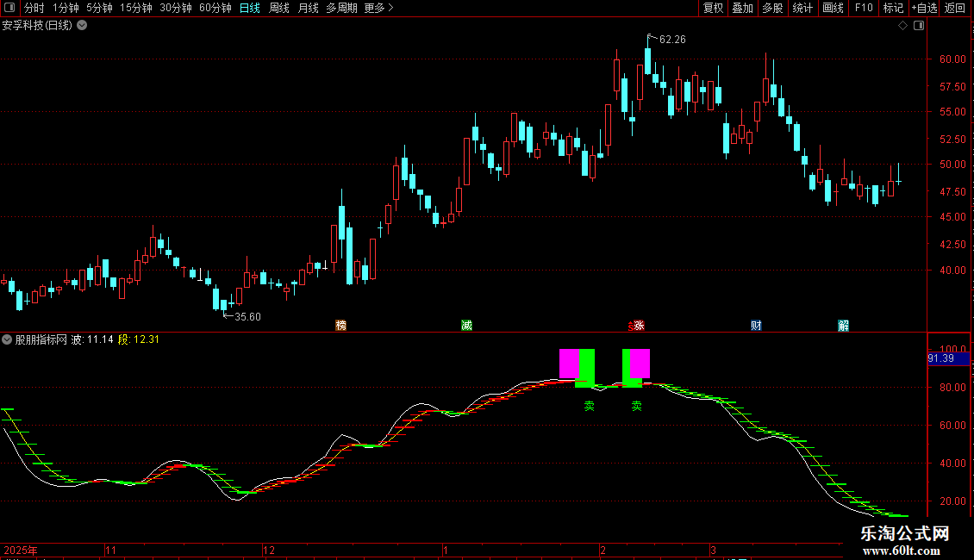Select the 60分钟 period tab
This screenshot has width=974, height=560.
coord(215,8)
